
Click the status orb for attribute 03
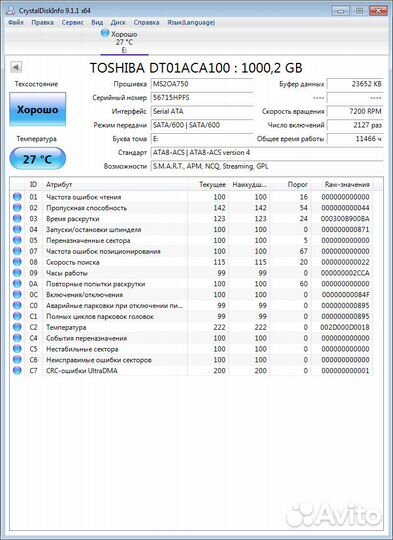(x=17, y=218)
